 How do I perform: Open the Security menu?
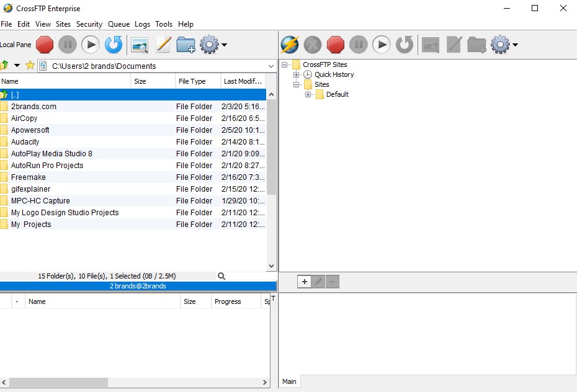pos(89,24)
